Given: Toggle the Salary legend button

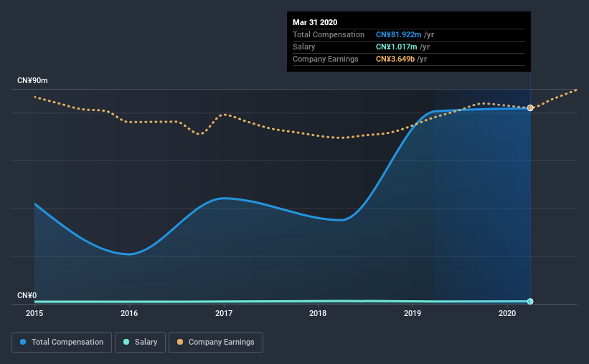Looking at the screenshot, I should (140, 343).
